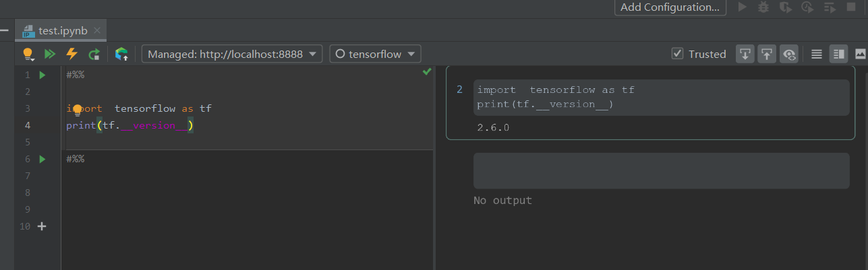Run the first cell with green arrow
Image resolution: width=868 pixels, height=270 pixels.
(42, 75)
